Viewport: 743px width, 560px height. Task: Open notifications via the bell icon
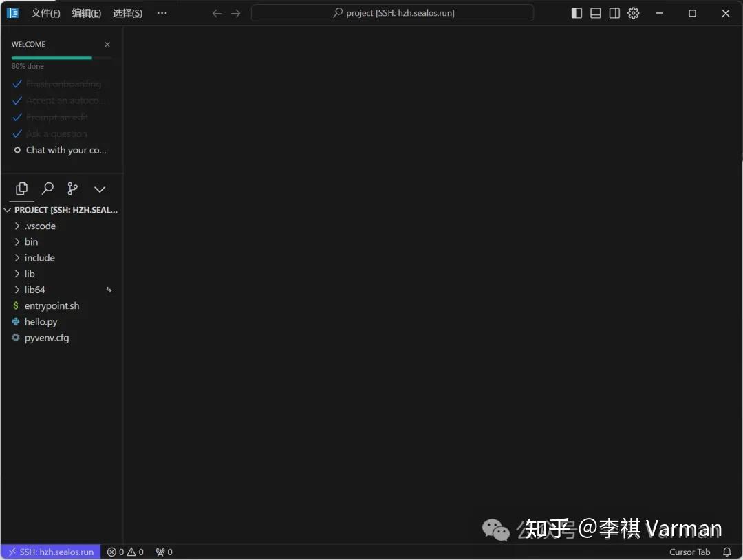[727, 552]
